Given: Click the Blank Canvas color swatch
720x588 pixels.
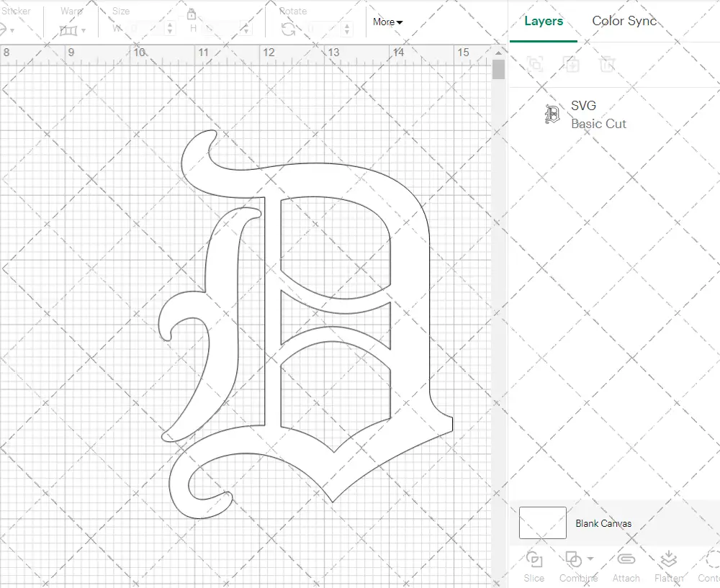Looking at the screenshot, I should tap(542, 523).
